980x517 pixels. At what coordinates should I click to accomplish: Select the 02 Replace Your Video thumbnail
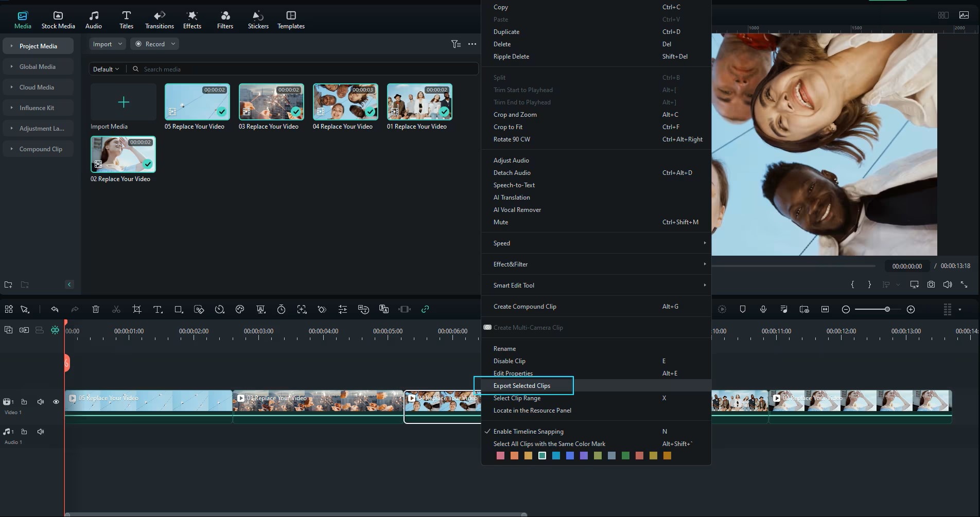(122, 154)
